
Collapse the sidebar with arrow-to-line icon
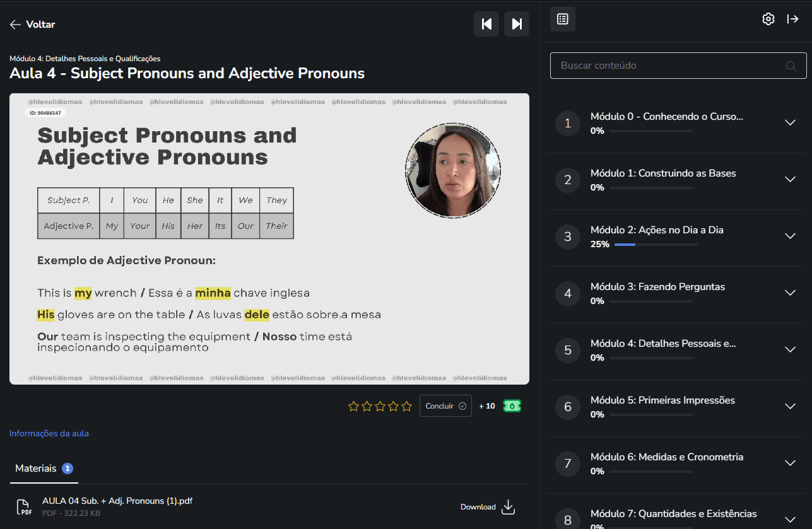click(793, 19)
